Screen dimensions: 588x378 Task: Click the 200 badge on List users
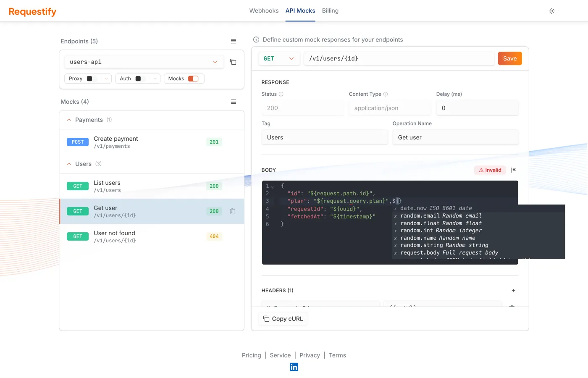(x=214, y=186)
